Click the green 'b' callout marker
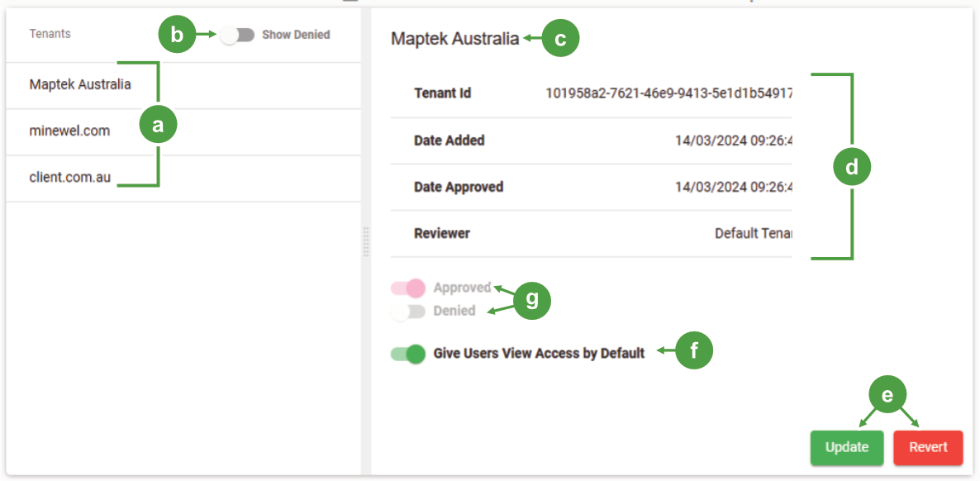The width and height of the screenshot is (980, 481). (177, 35)
